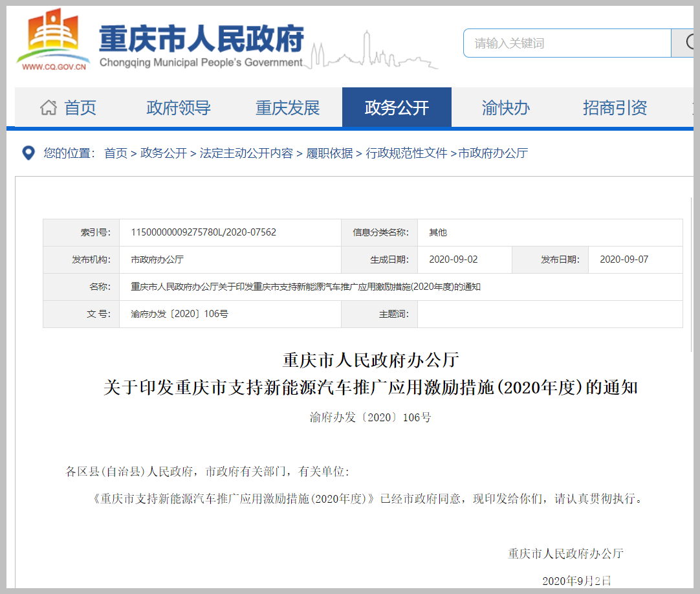Click heading line 重庆市人民政府办公厅

(371, 360)
